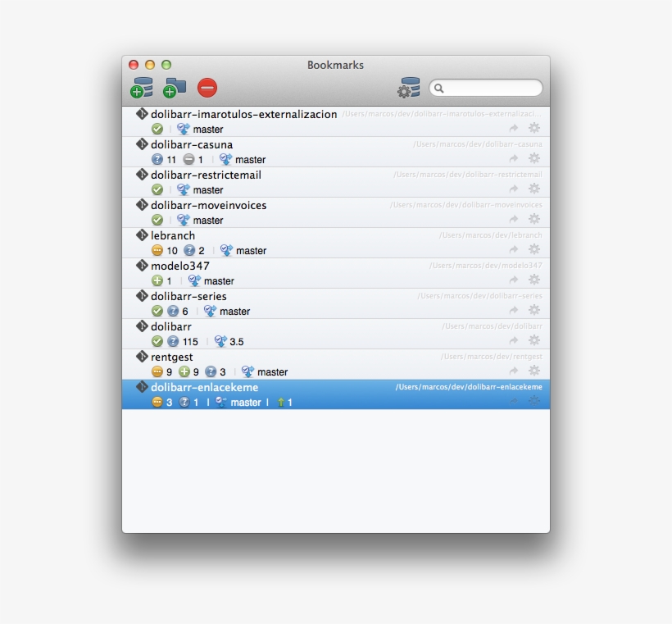
Task: Click the git icon beside rentgest
Action: (x=142, y=357)
